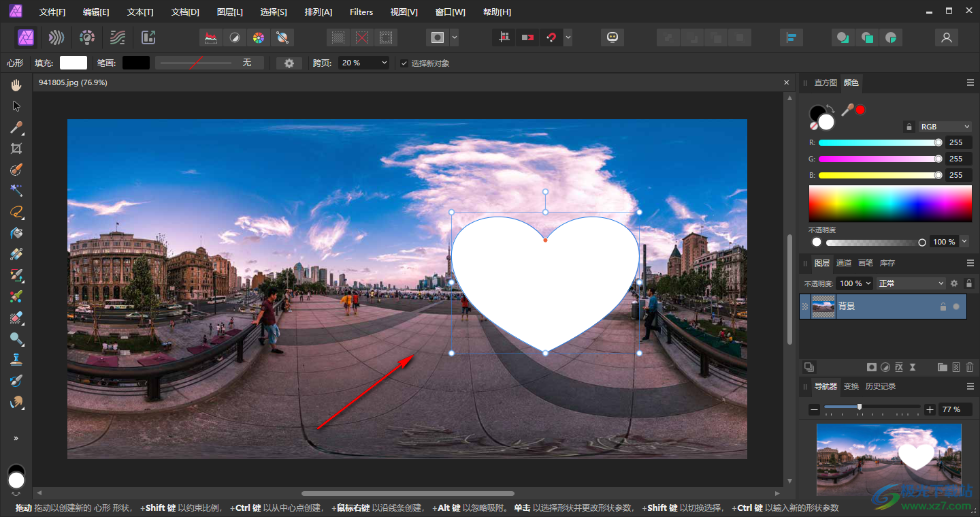980x517 pixels.
Task: Click the layer effects FX icon
Action: [x=899, y=367]
